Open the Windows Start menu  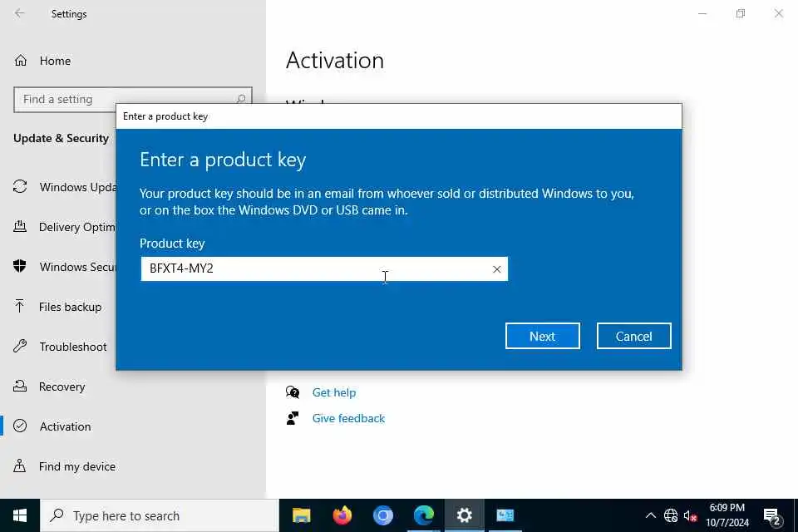19,515
